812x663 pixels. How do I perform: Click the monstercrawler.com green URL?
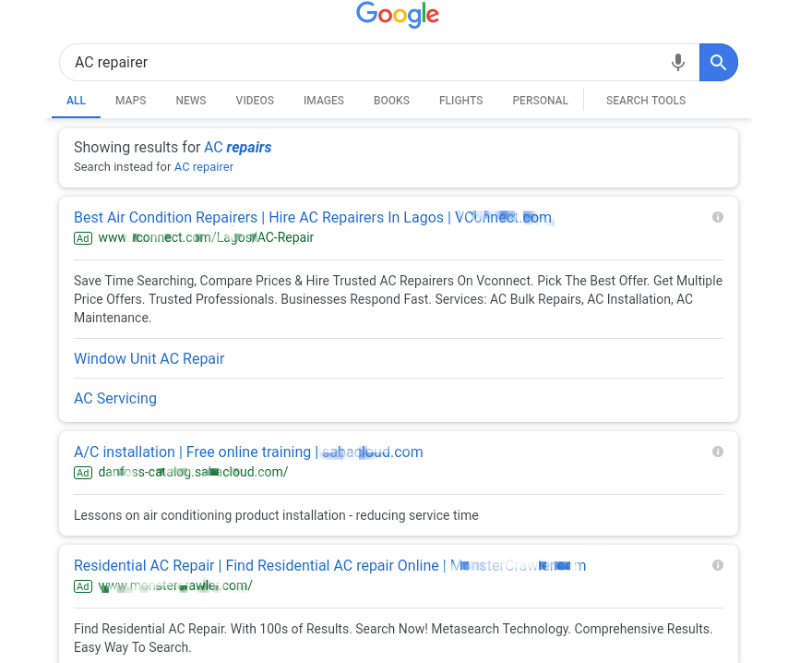[175, 585]
